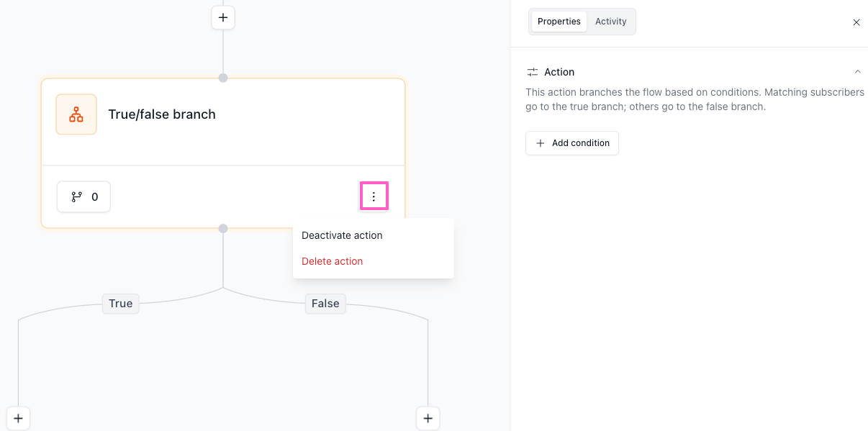The width and height of the screenshot is (868, 431).
Task: Click the orange True/false branch icon
Action: coord(76,114)
